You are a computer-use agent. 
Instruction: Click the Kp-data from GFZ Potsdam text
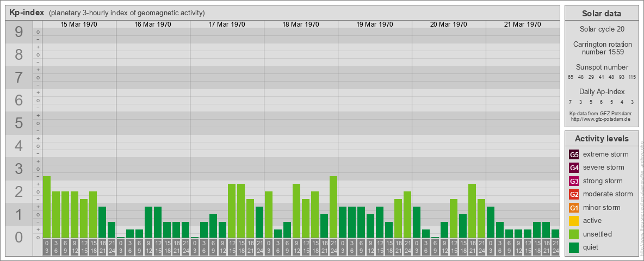[x=602, y=113]
